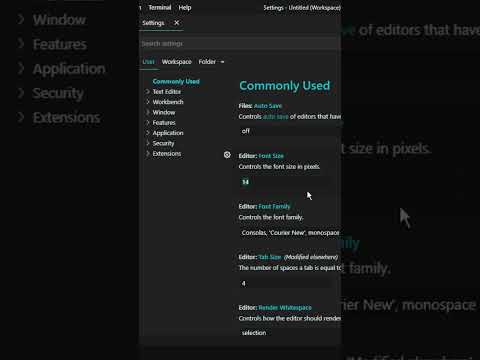Select Text Editor label in the tree
This screenshot has height=360, width=480.
click(167, 92)
